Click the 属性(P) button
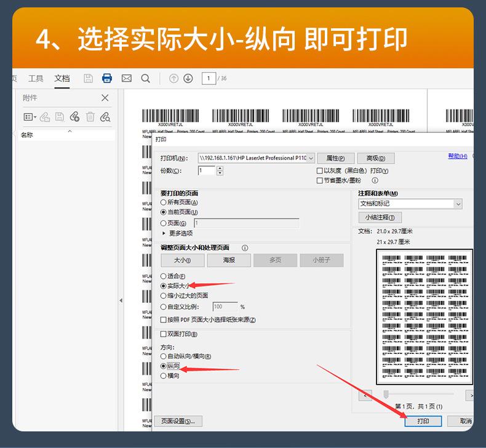 click(x=336, y=158)
